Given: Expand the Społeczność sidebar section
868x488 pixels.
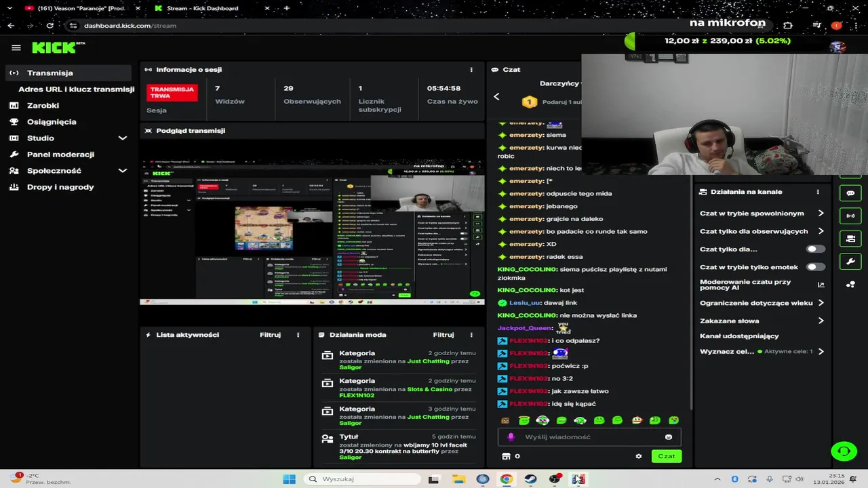Looking at the screenshot, I should point(68,171).
